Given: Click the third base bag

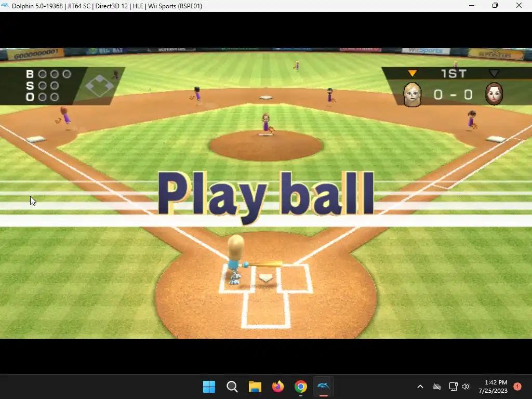Looking at the screenshot, I should click(36, 139).
